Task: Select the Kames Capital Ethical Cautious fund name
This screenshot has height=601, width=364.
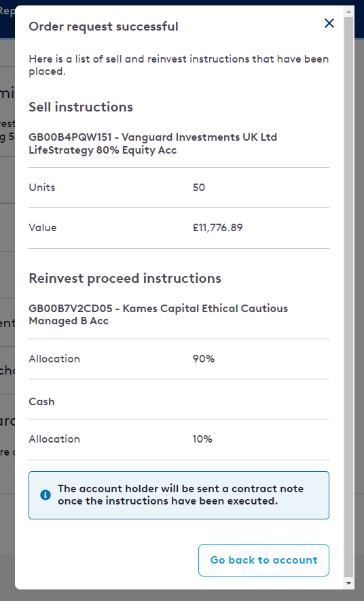Action: tap(158, 315)
